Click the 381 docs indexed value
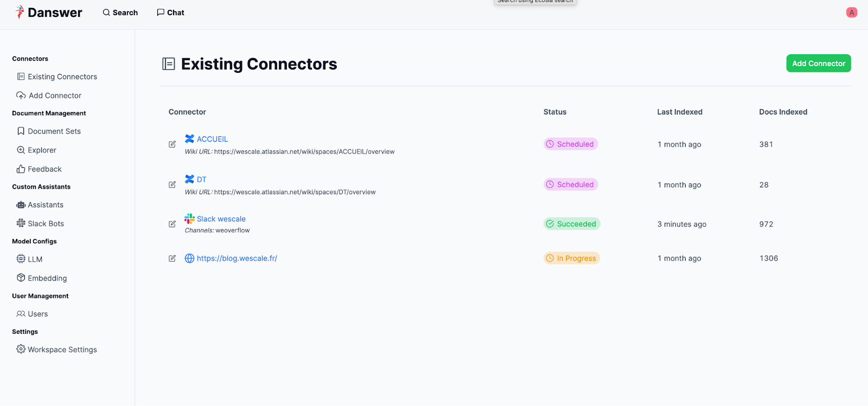This screenshot has width=868, height=406. click(766, 144)
